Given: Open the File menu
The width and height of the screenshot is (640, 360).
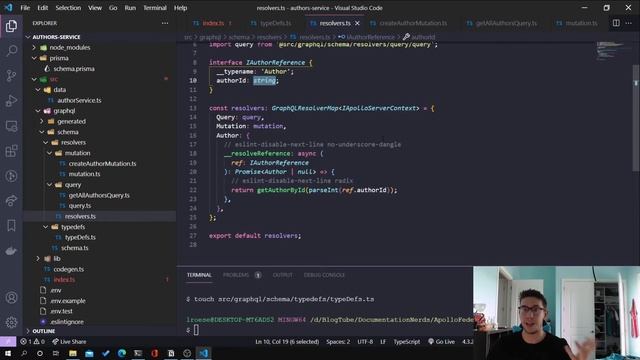Looking at the screenshot, I should (25, 8).
